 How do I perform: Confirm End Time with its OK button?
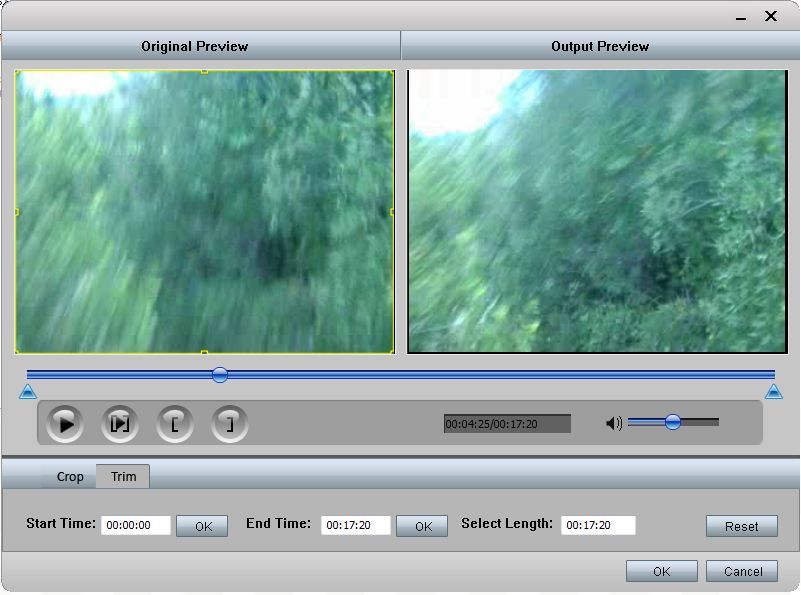(x=421, y=524)
